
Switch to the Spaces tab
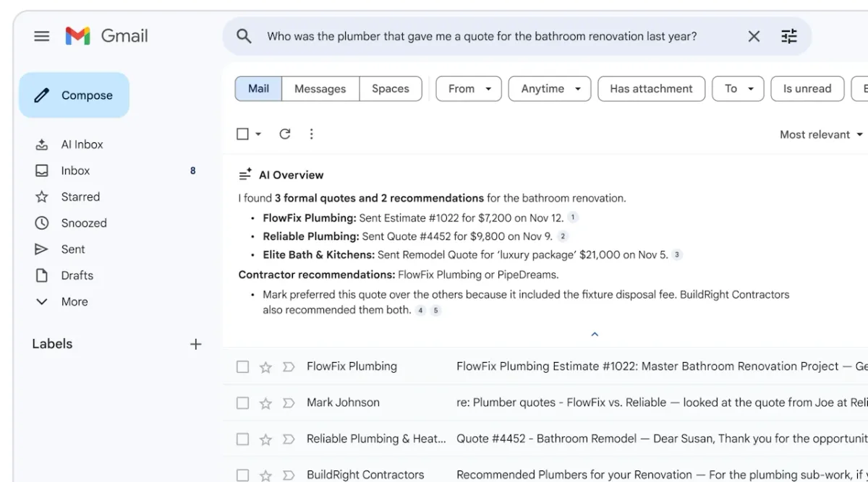point(391,88)
